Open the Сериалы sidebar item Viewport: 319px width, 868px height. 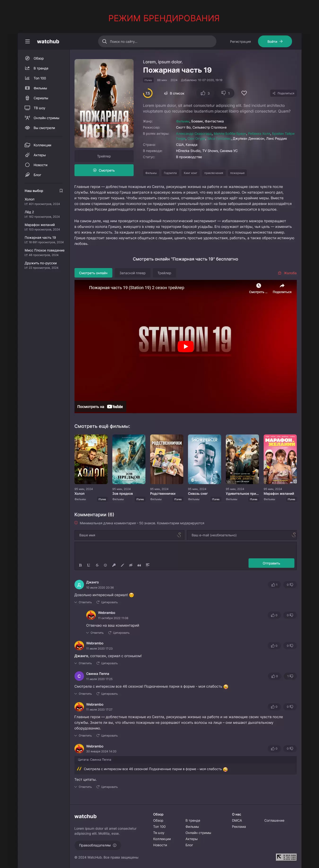coord(41,98)
